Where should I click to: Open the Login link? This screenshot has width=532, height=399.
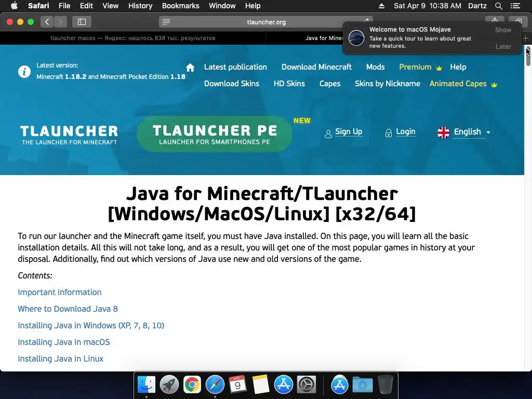click(x=405, y=131)
